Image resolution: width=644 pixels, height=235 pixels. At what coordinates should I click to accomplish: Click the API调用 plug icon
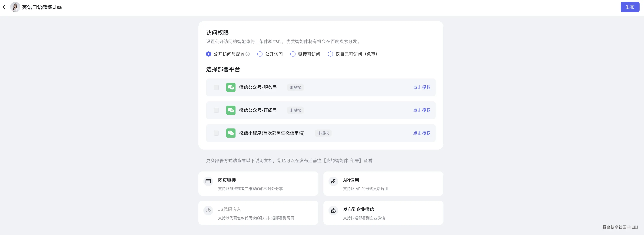pos(333,181)
